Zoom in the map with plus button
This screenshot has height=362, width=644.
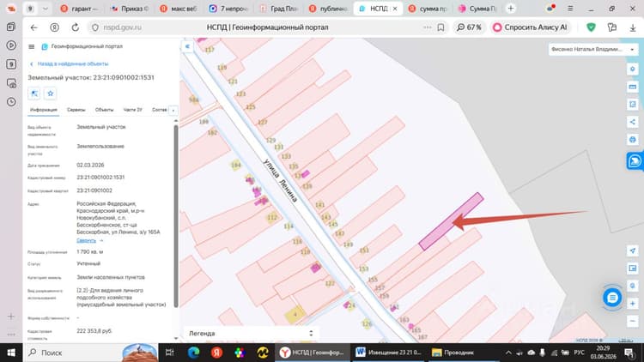pos(633,304)
